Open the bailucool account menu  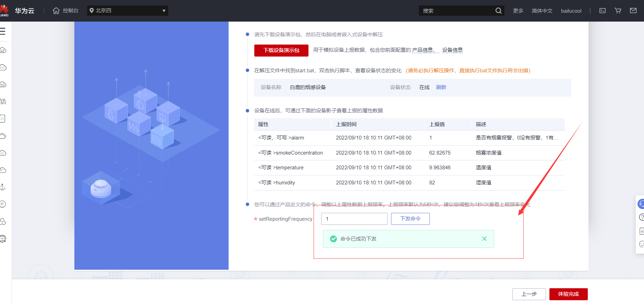[571, 11]
